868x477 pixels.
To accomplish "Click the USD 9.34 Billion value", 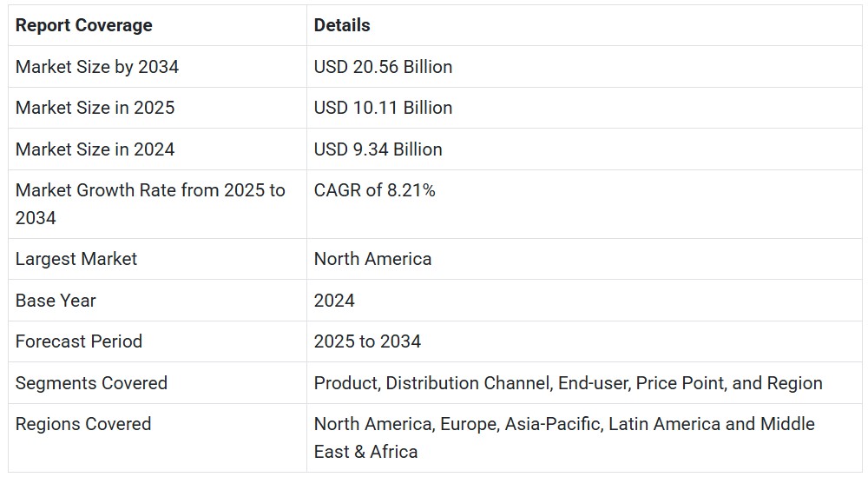I will (x=378, y=149).
